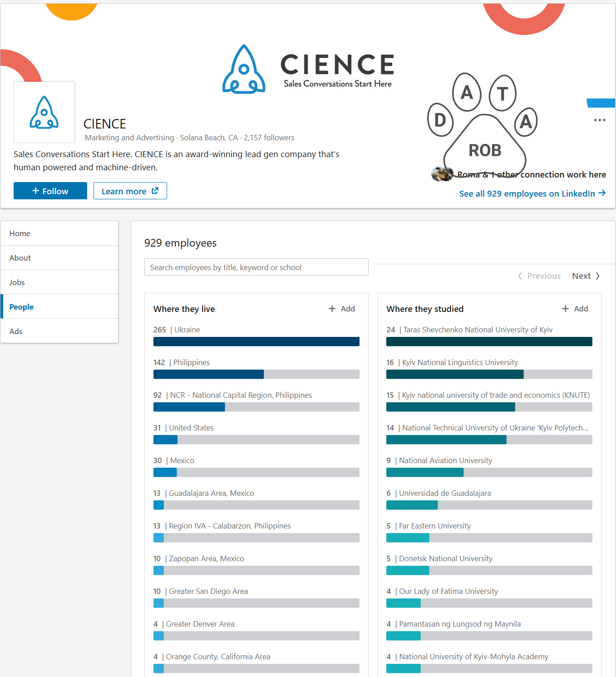Select People in the sidebar
Screen dimensions: 616x677
[21, 306]
